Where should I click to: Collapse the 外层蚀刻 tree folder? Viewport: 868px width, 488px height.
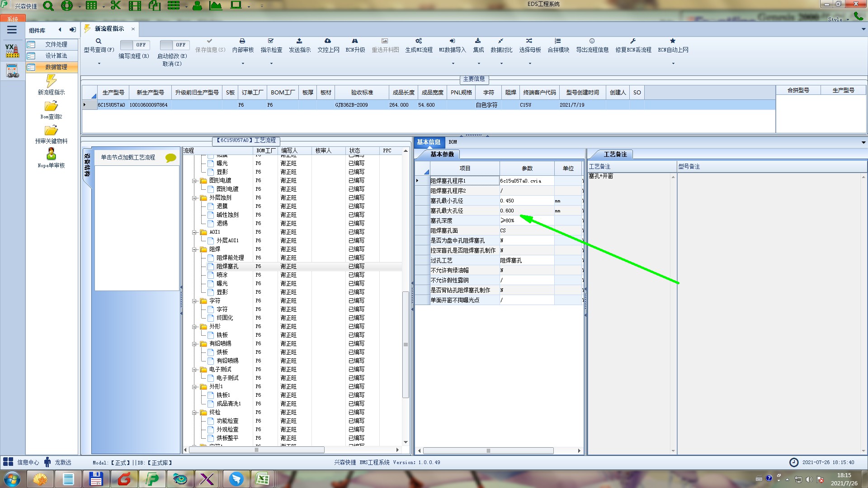(195, 198)
